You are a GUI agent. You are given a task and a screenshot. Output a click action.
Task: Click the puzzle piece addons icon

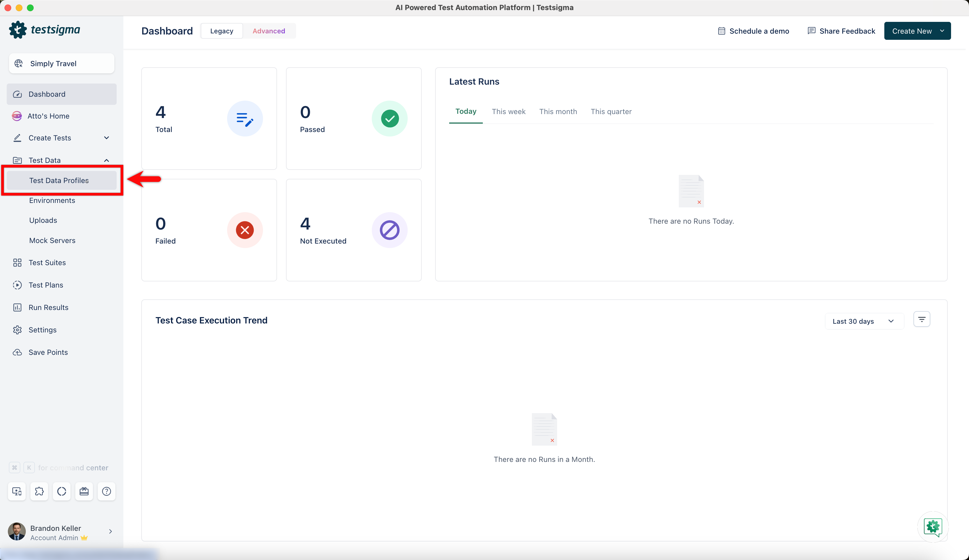click(39, 491)
